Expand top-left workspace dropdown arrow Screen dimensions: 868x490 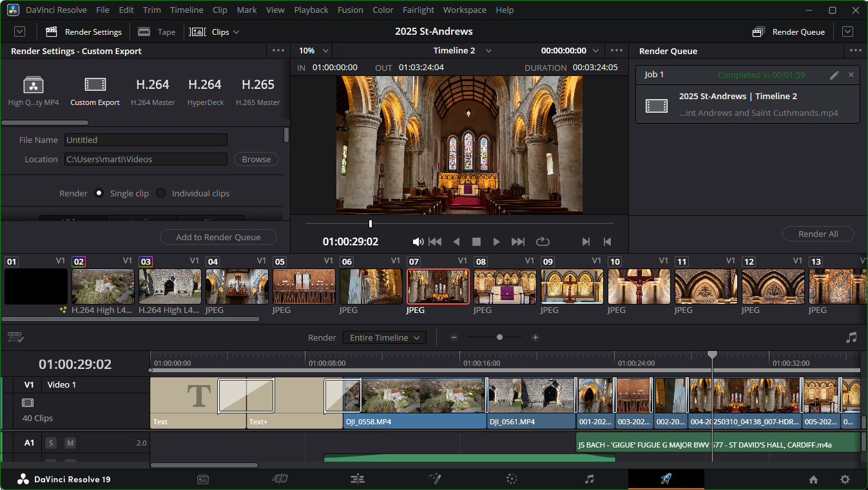(x=19, y=32)
